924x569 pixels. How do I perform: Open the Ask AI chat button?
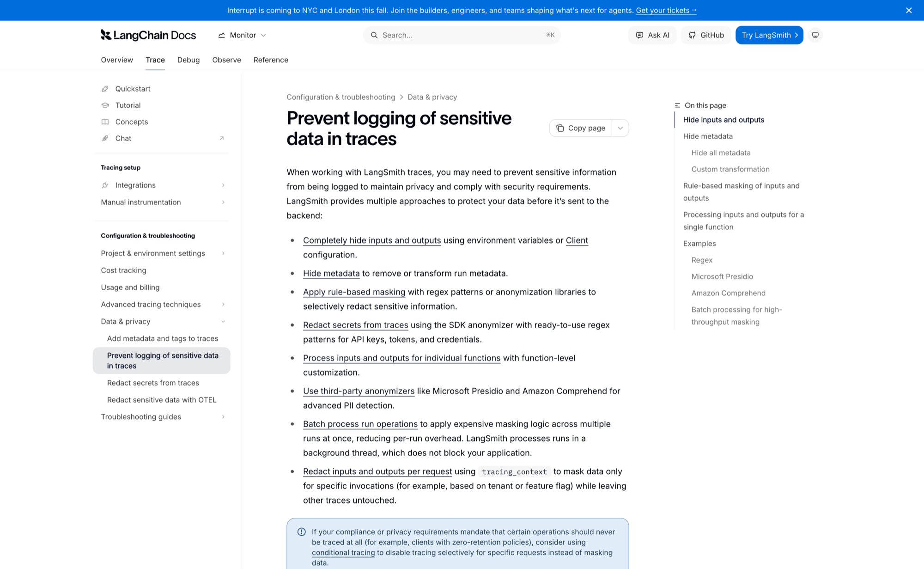point(652,35)
